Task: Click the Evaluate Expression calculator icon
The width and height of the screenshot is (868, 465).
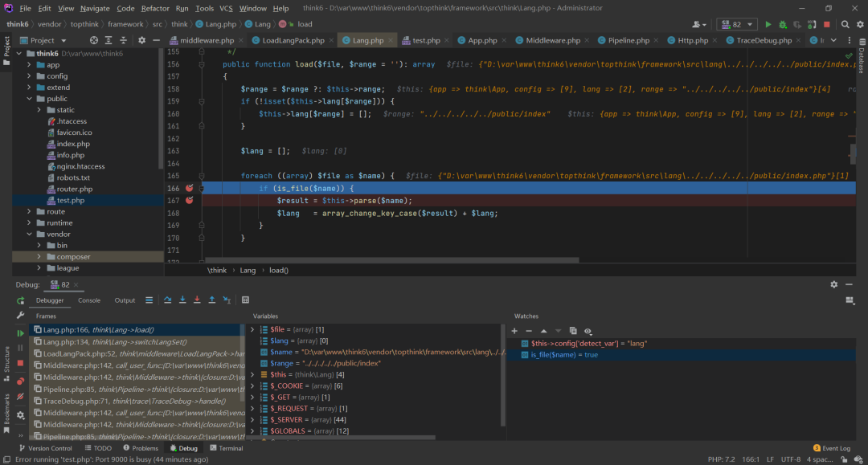Action: click(246, 300)
